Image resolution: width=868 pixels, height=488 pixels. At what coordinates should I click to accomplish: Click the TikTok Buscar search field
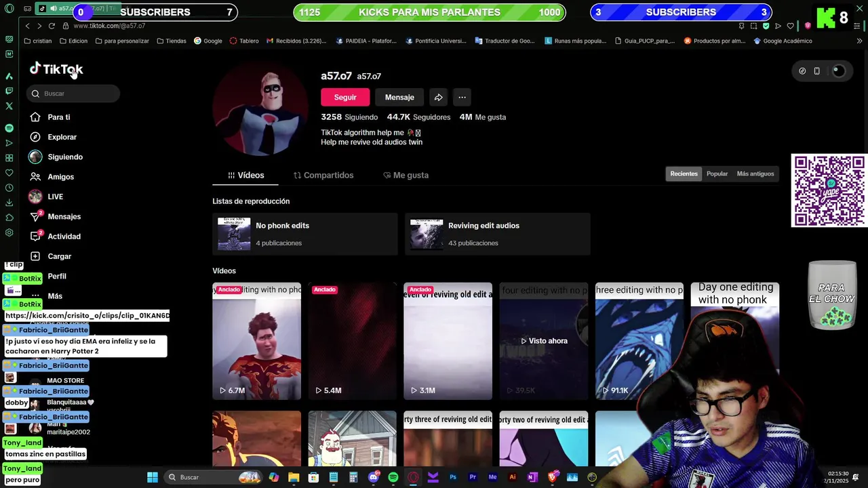(x=73, y=94)
